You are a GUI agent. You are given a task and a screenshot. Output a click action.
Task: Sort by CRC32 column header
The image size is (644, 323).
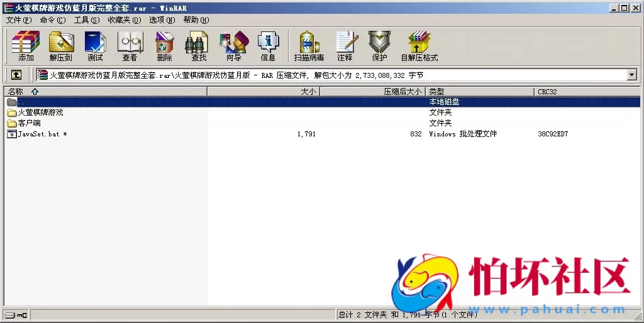click(x=587, y=92)
